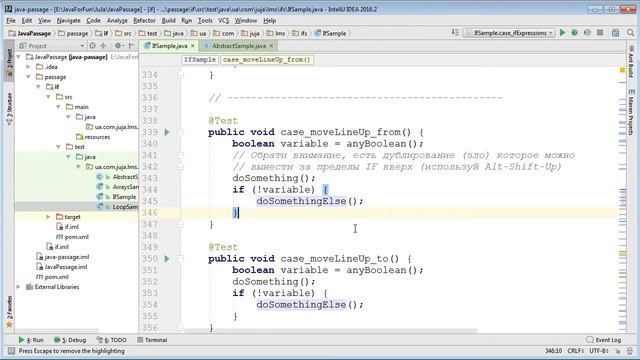Collapse the src folder node
The width and height of the screenshot is (640, 360).
[x=49, y=97]
